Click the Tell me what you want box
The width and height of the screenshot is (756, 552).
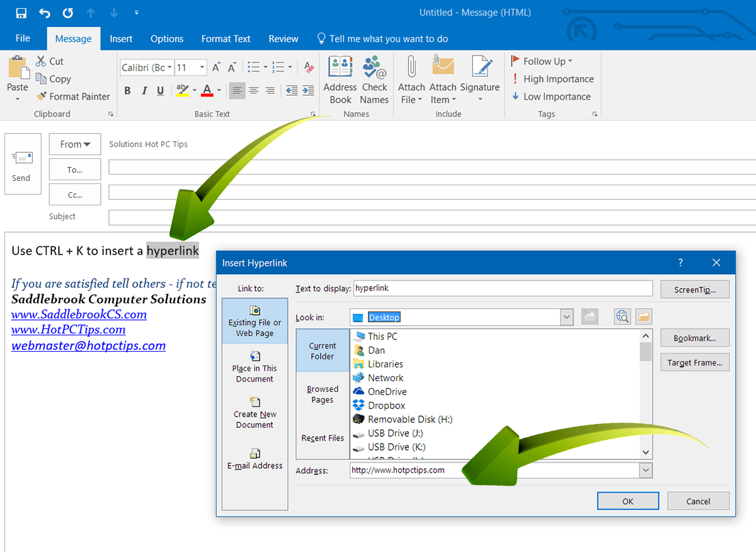pos(383,38)
